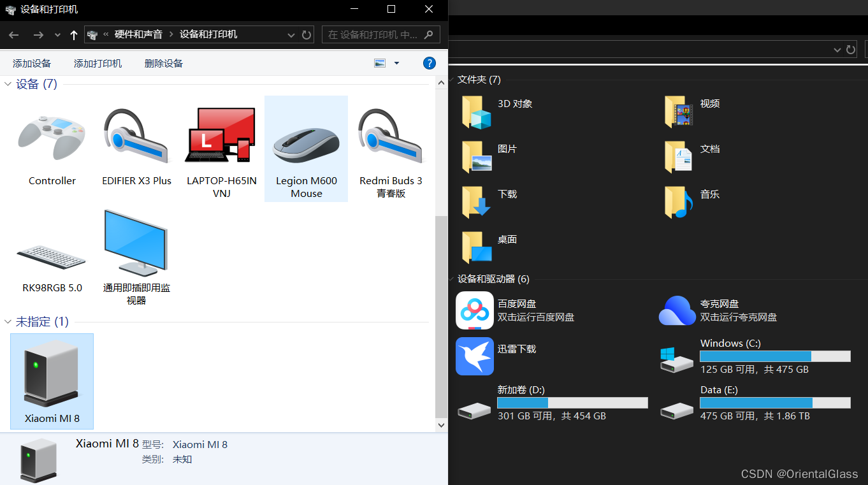Open address bar history dropdown in 设备和打印机
Viewport: 868px width, 485px height.
click(x=291, y=34)
